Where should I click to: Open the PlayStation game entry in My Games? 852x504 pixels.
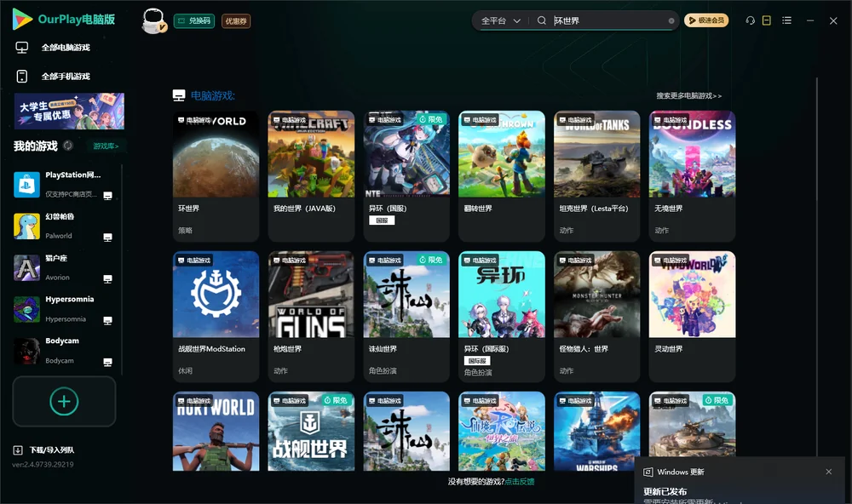pyautogui.click(x=63, y=185)
